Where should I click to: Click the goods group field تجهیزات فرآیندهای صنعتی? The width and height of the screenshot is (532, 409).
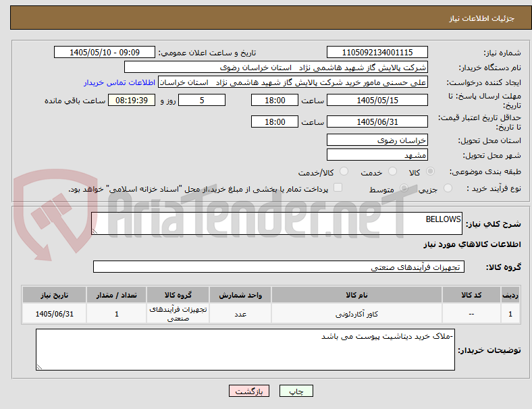(x=279, y=267)
